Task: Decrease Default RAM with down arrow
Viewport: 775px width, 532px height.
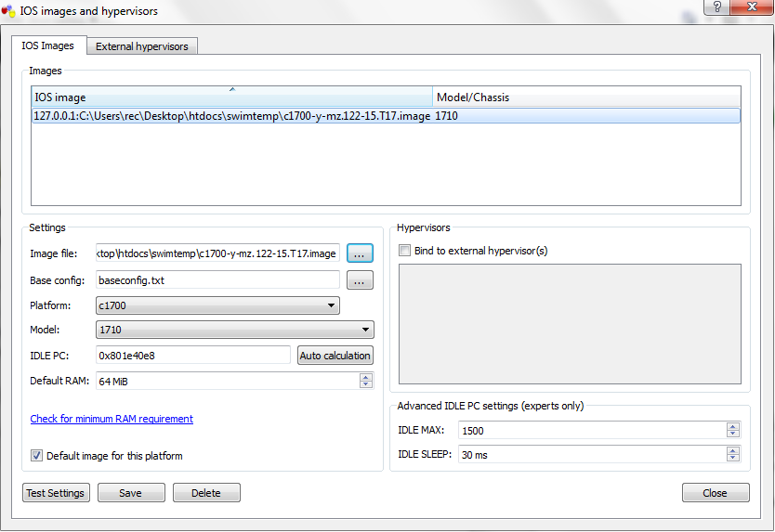Action: [x=366, y=384]
